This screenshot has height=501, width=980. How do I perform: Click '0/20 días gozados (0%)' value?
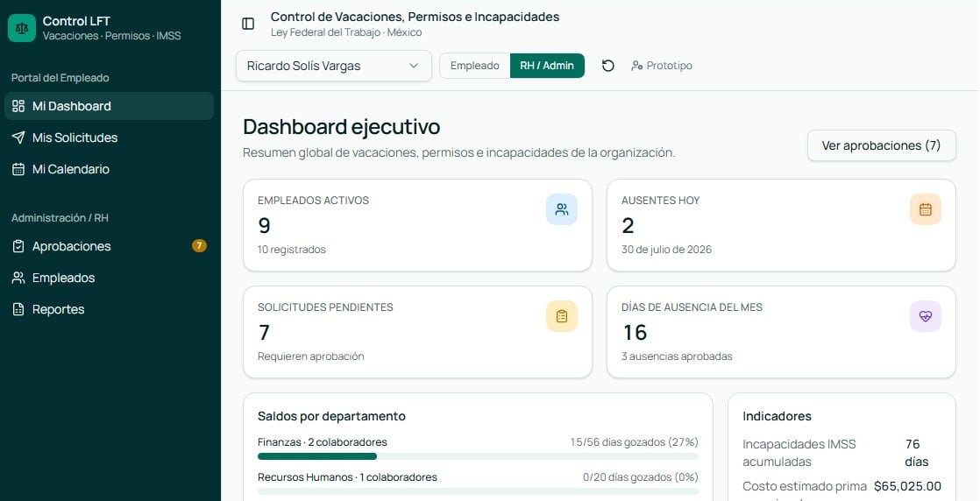coord(640,477)
